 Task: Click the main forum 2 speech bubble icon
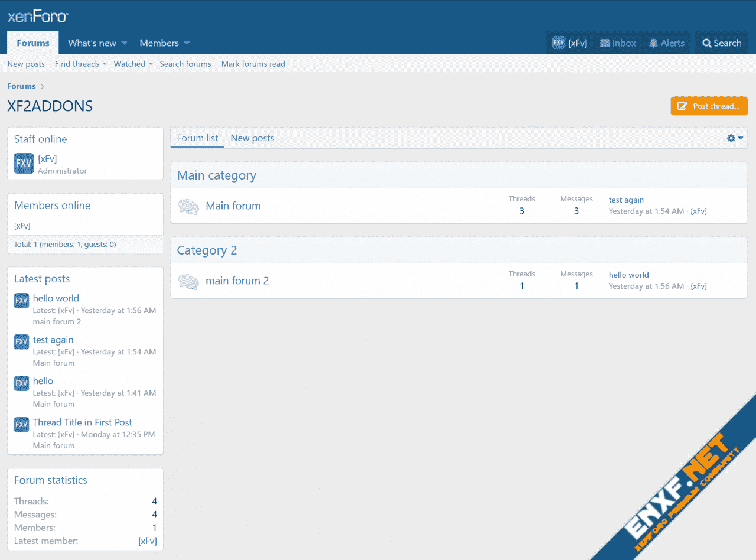point(188,281)
